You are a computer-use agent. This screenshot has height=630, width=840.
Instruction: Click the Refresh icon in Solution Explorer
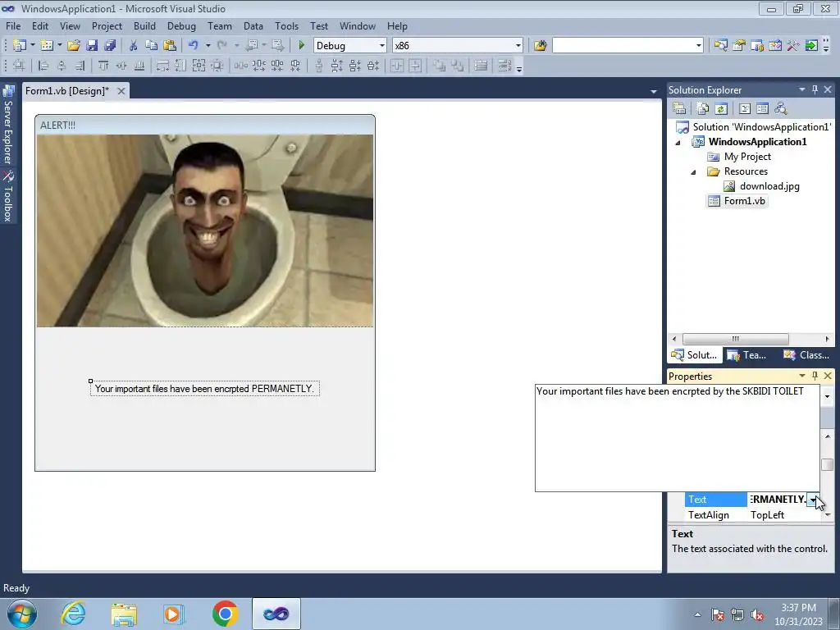pos(721,109)
